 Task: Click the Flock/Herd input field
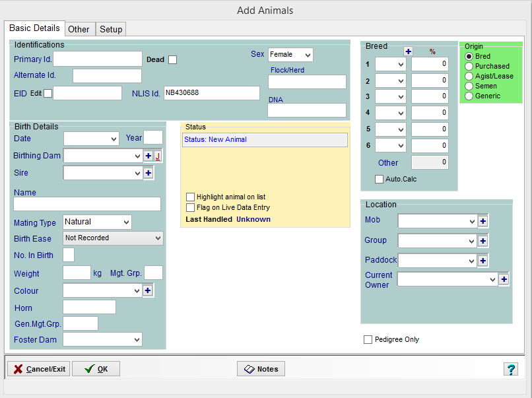click(x=307, y=82)
